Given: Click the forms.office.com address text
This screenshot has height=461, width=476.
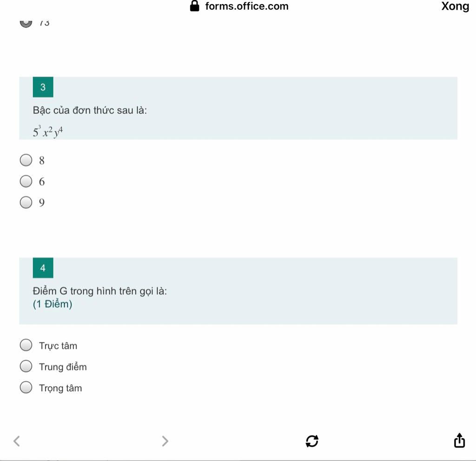Looking at the screenshot, I should [246, 7].
